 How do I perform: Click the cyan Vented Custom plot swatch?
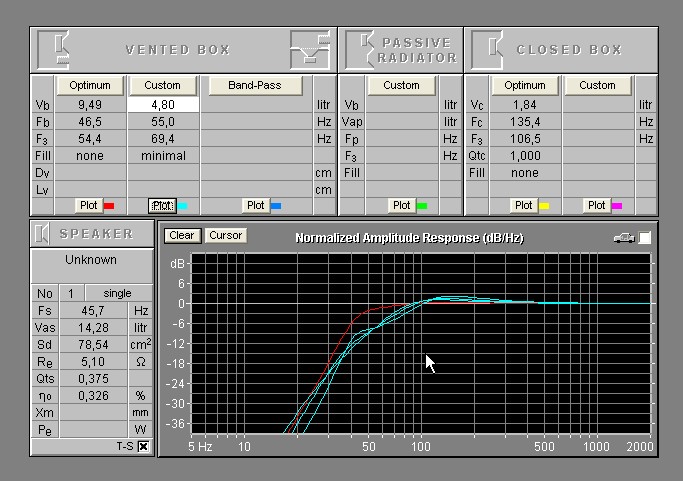click(182, 206)
